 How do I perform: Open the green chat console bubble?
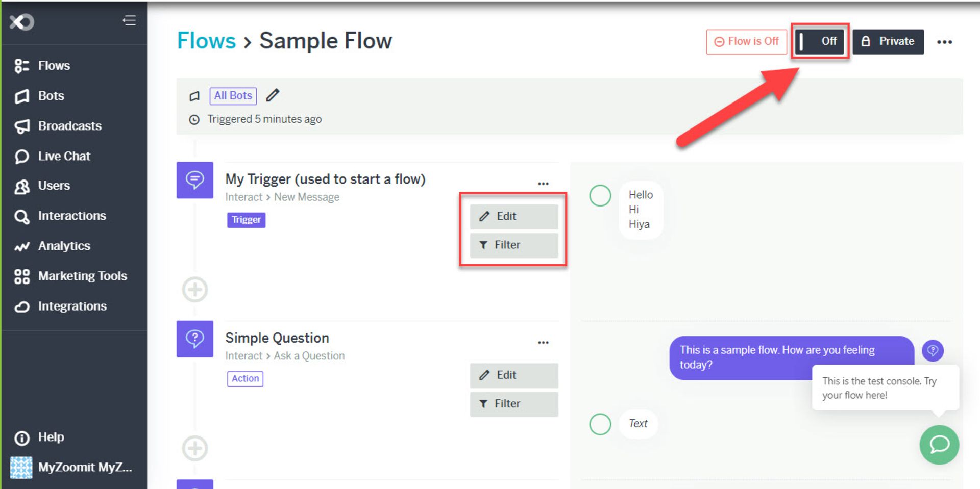[x=939, y=445]
